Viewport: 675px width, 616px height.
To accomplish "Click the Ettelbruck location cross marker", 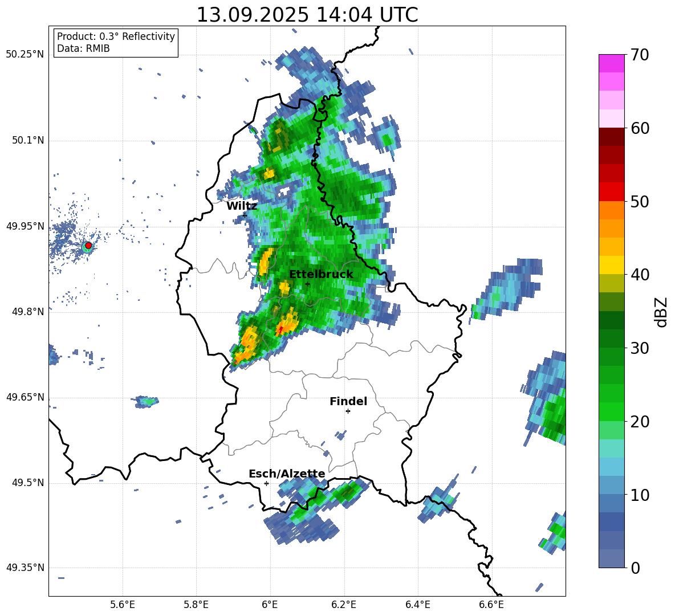I will 307,284.
